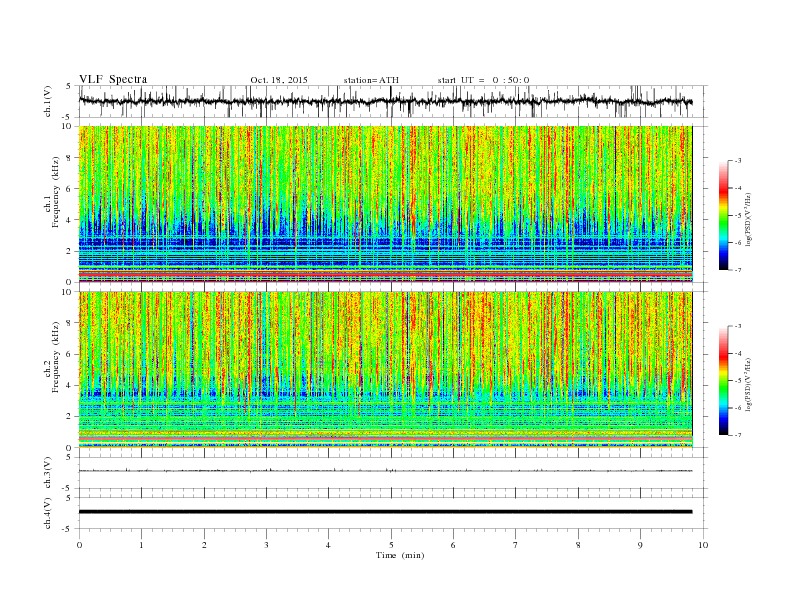Click the ch.1 PSD color scale bar
This screenshot has height=612, width=792.
[724, 215]
